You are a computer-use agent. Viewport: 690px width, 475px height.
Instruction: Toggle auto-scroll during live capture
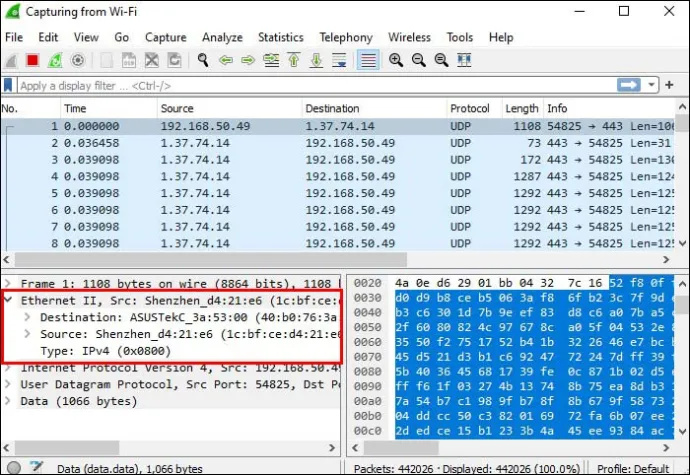tap(339, 60)
